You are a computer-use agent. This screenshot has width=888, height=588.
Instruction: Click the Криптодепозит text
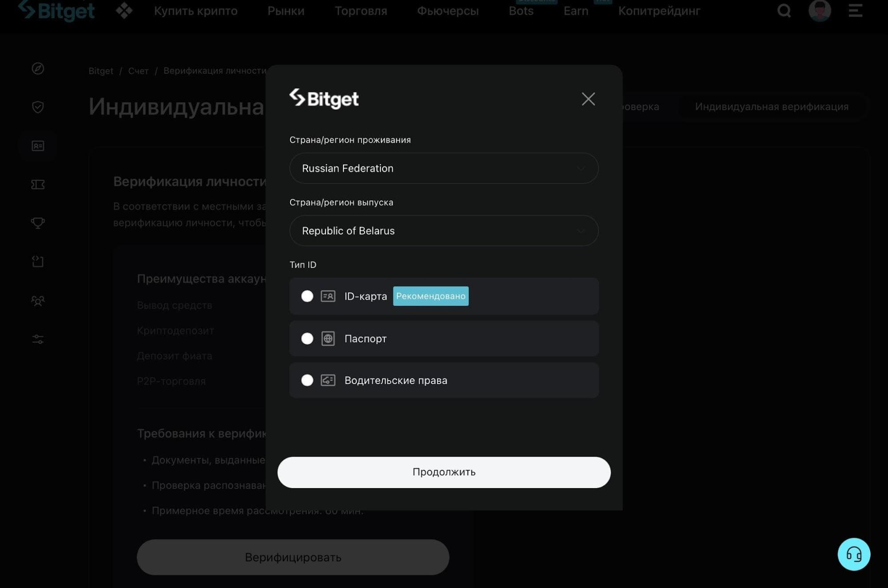point(175,330)
